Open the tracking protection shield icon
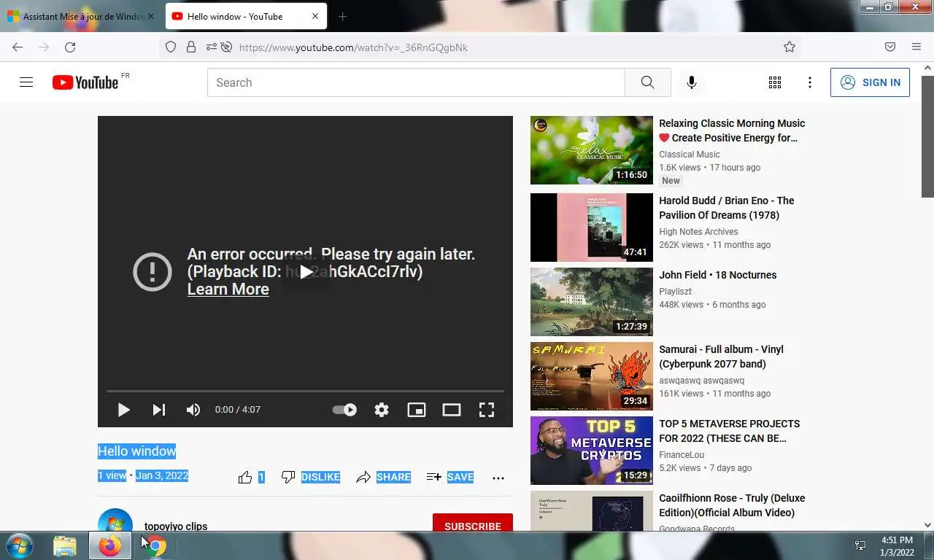Viewport: 934px width, 560px height. [171, 47]
